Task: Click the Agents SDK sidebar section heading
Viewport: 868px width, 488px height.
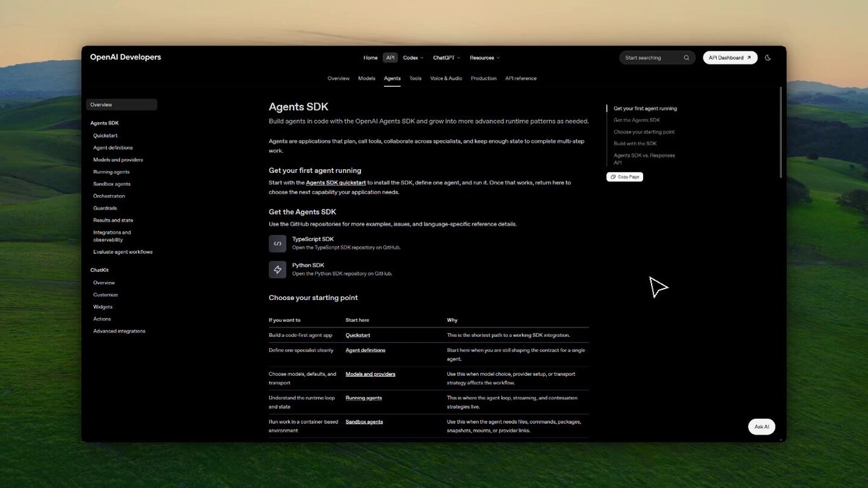Action: (x=105, y=124)
